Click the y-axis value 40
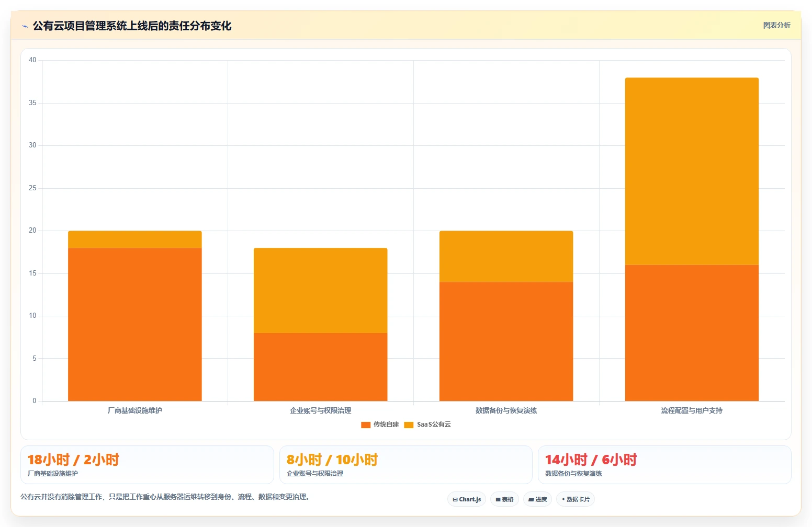 [32, 60]
